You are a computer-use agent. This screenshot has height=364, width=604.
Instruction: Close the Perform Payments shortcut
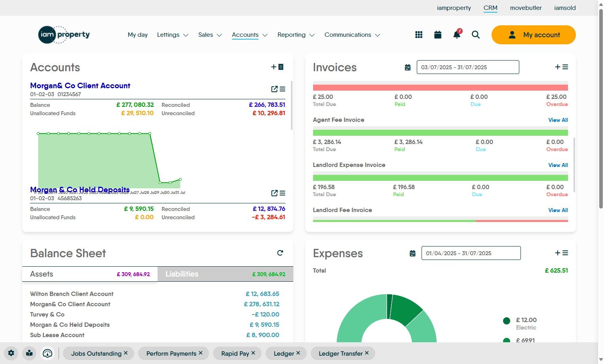(201, 353)
